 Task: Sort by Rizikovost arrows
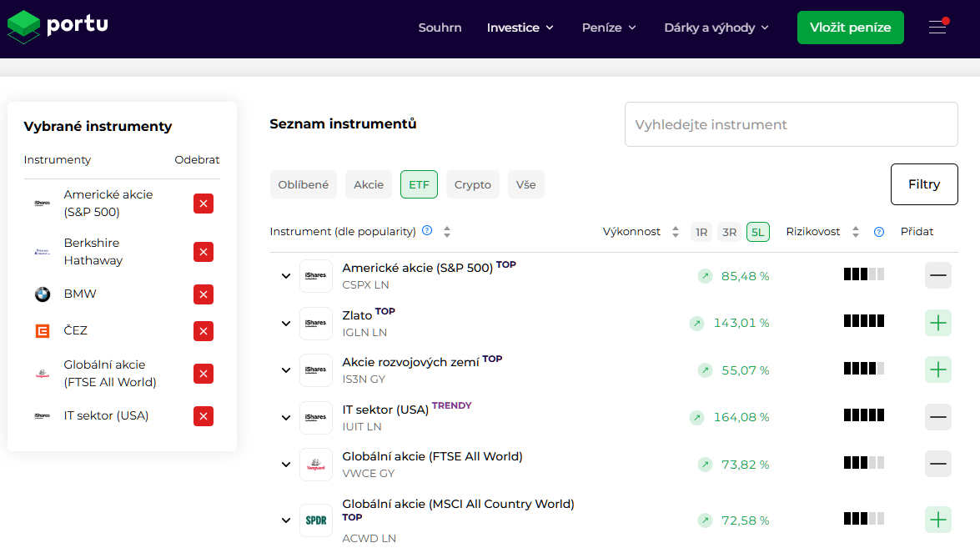pos(855,232)
